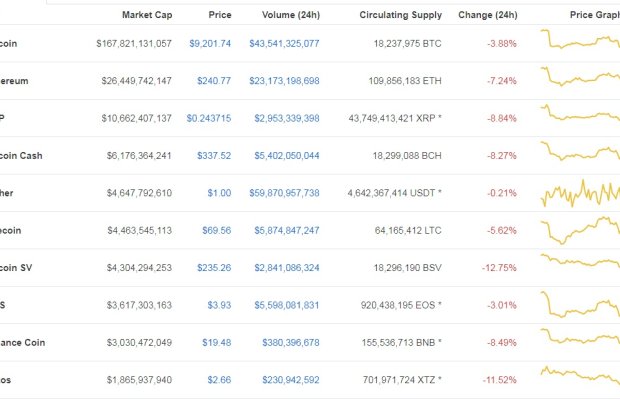
Task: Sort by the Market Cap column header
Action: [147, 15]
